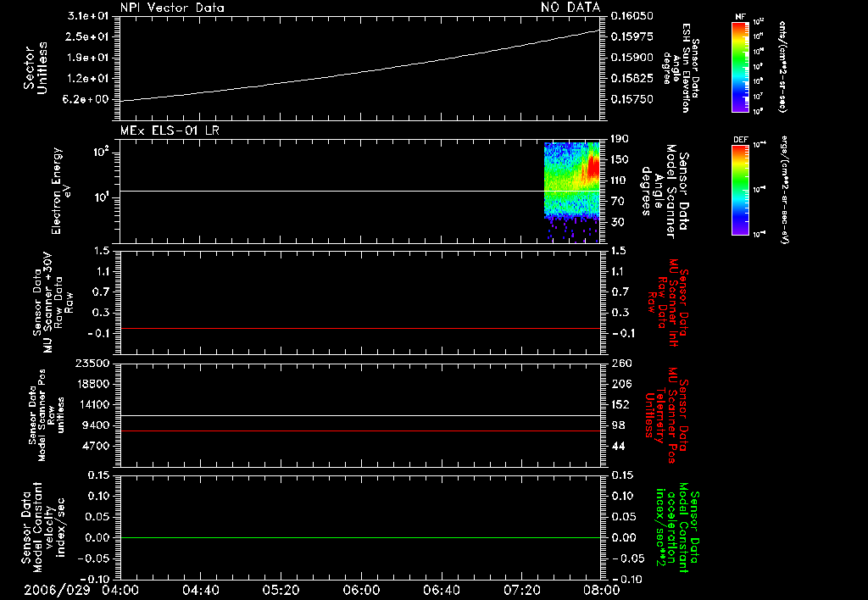Click the '98' telemetry tick value
868x600 pixels.
[618, 425]
